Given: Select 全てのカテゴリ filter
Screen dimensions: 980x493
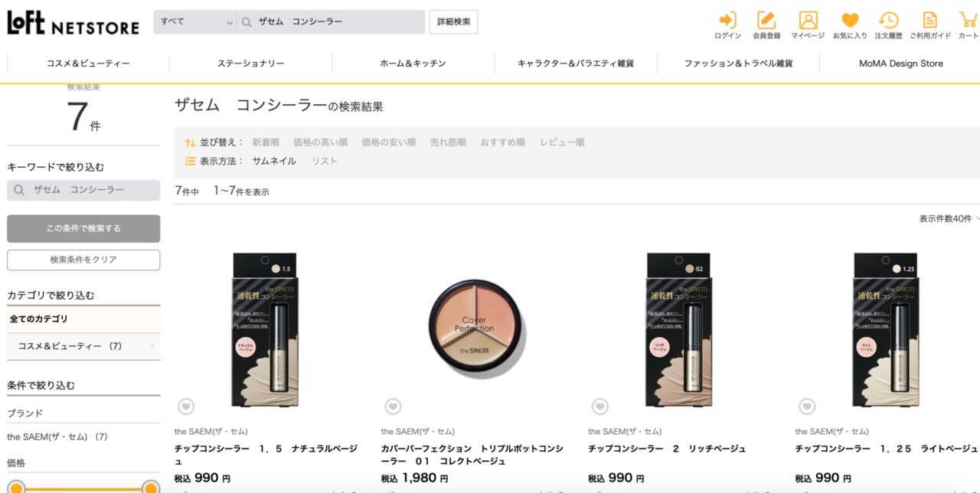Looking at the screenshot, I should pos(83,319).
